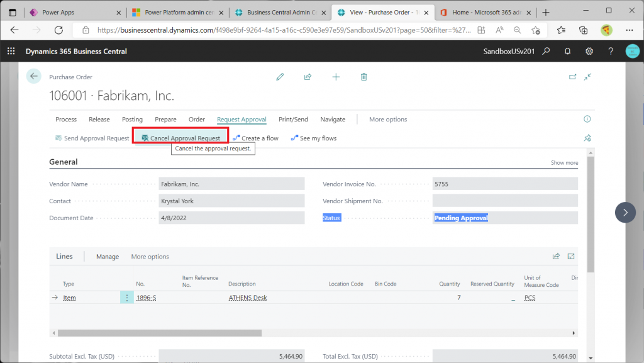
Task: Open the Posting menu
Action: click(x=132, y=119)
